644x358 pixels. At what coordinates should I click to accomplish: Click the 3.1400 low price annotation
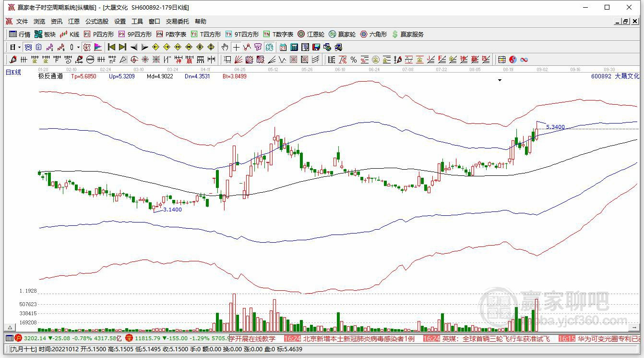[x=173, y=210]
